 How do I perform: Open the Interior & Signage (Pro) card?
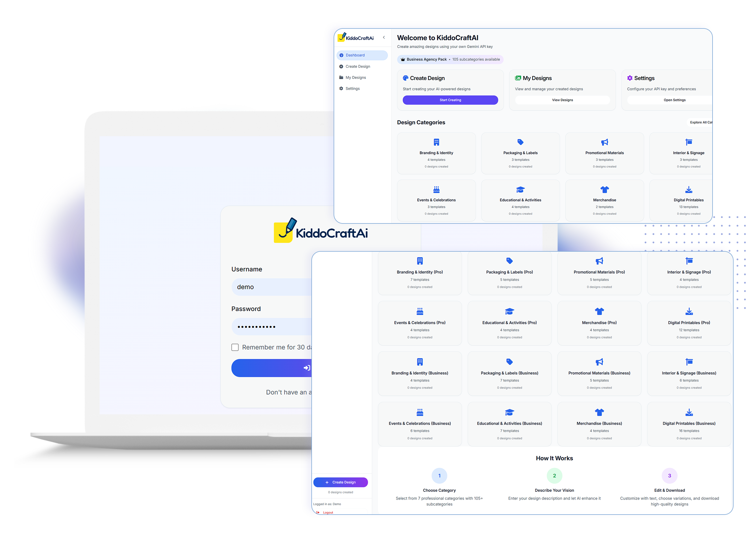tap(689, 273)
